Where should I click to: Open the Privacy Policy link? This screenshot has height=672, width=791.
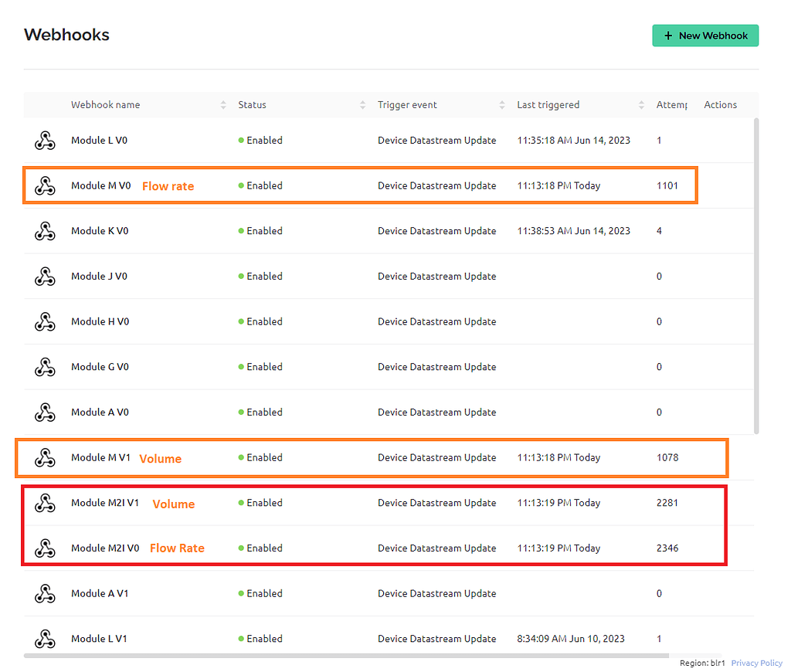coord(756,663)
